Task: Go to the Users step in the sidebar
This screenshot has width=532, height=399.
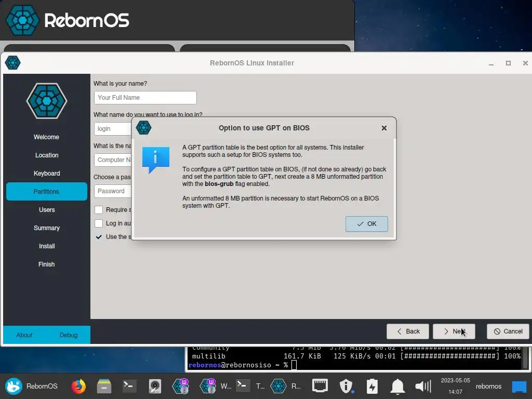Action: (x=46, y=210)
